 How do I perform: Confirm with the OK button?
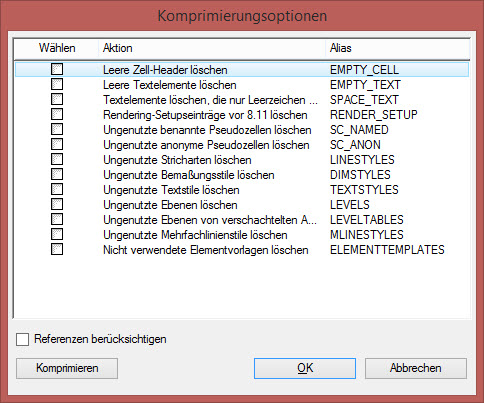305,368
